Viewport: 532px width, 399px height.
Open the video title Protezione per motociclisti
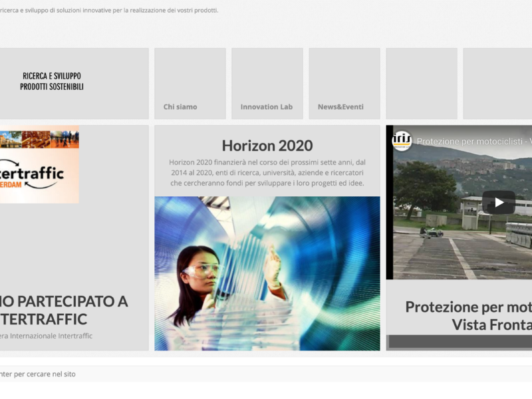click(474, 141)
